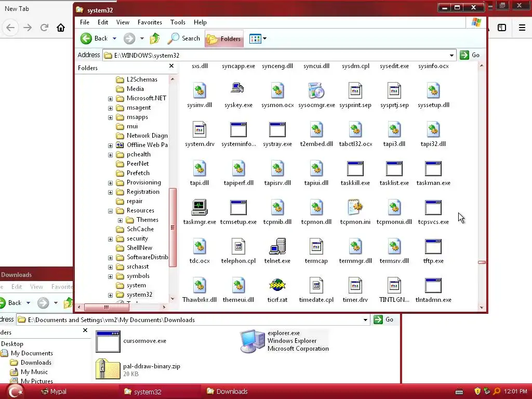Select the tapi32.dll icon
The height and width of the screenshot is (399, 532).
[x=433, y=129]
